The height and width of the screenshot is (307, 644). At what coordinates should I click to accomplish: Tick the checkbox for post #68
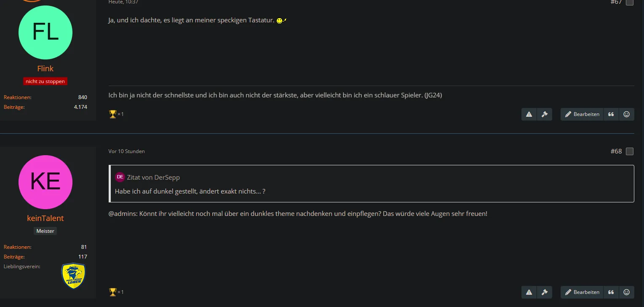(629, 151)
